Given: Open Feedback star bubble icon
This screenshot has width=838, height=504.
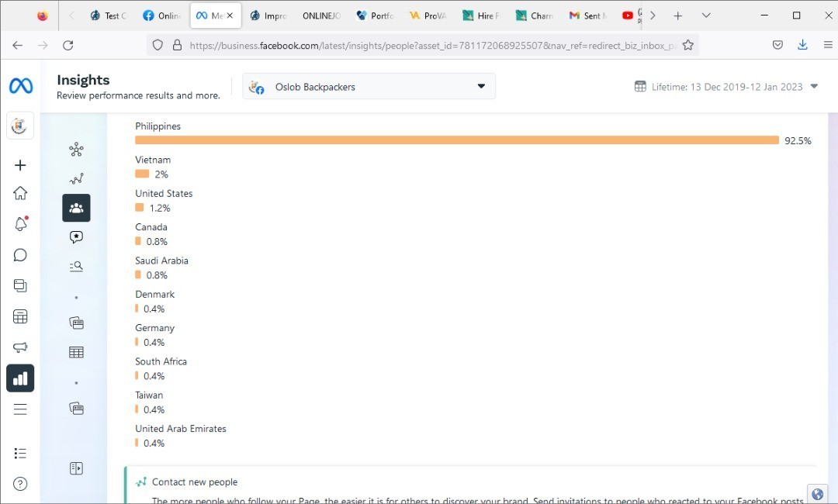Looking at the screenshot, I should pos(76,237).
